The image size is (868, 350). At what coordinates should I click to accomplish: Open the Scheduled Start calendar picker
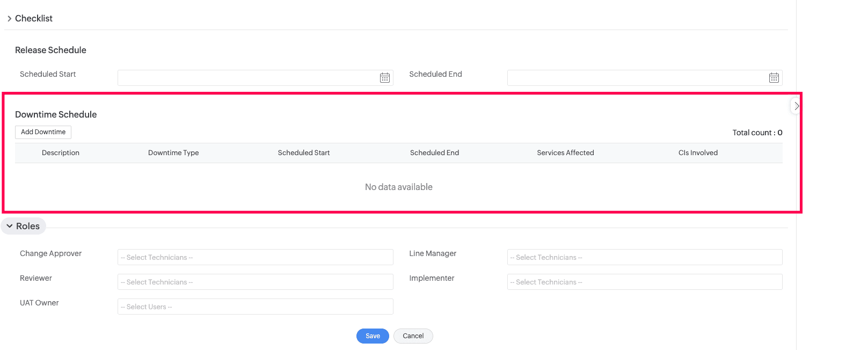pyautogui.click(x=385, y=78)
